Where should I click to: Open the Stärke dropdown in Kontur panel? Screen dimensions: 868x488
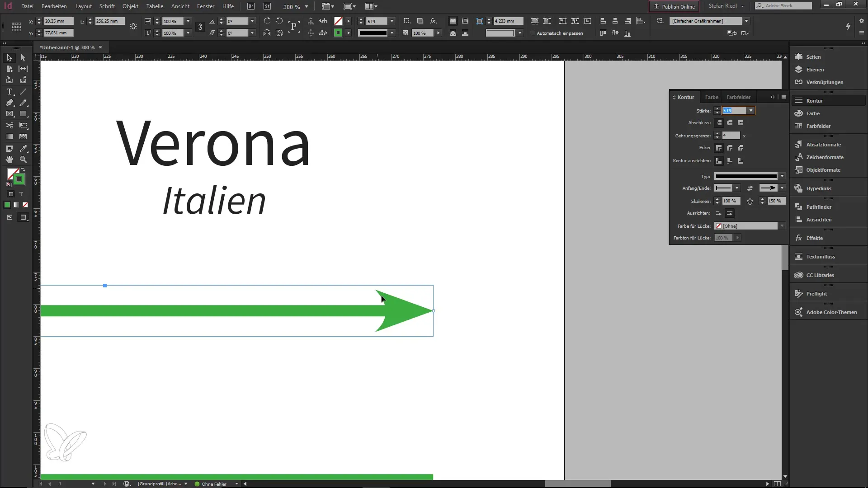click(751, 111)
